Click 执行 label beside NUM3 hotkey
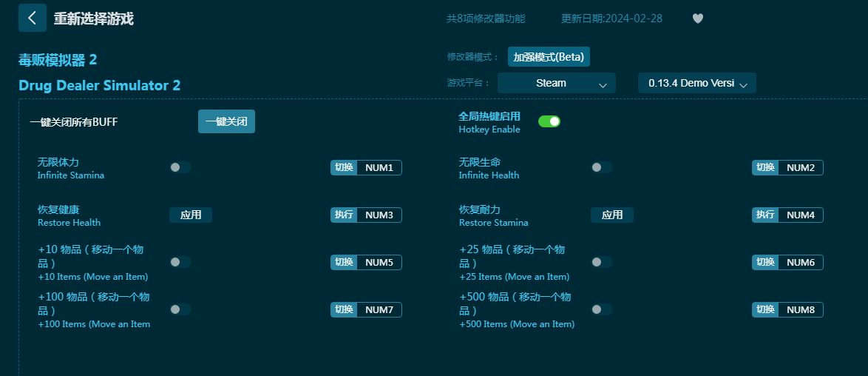This screenshot has width=868, height=376. [344, 215]
